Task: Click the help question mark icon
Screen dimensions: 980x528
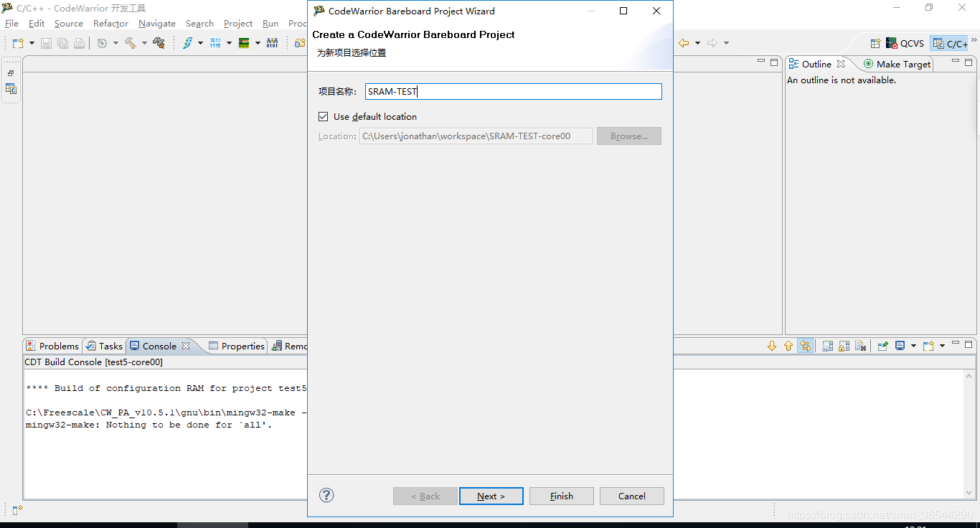Action: 326,495
